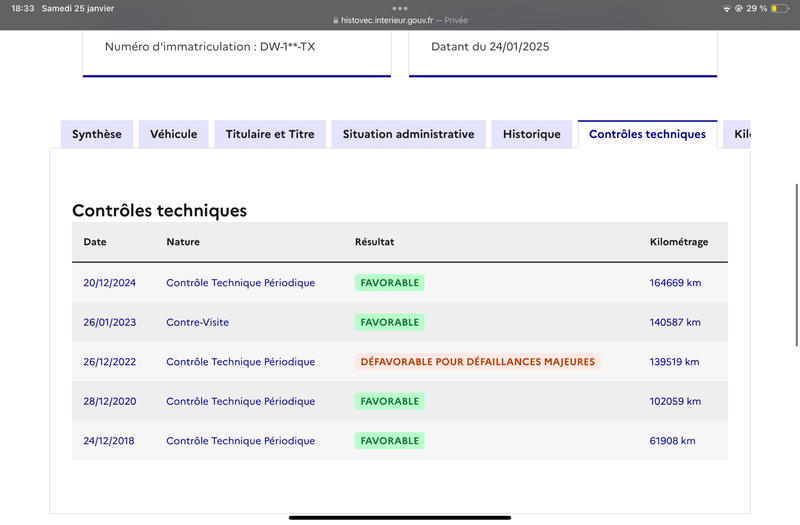800x525 pixels.
Task: Click the Datant du 24/01/2025 text
Action: pyautogui.click(x=490, y=47)
